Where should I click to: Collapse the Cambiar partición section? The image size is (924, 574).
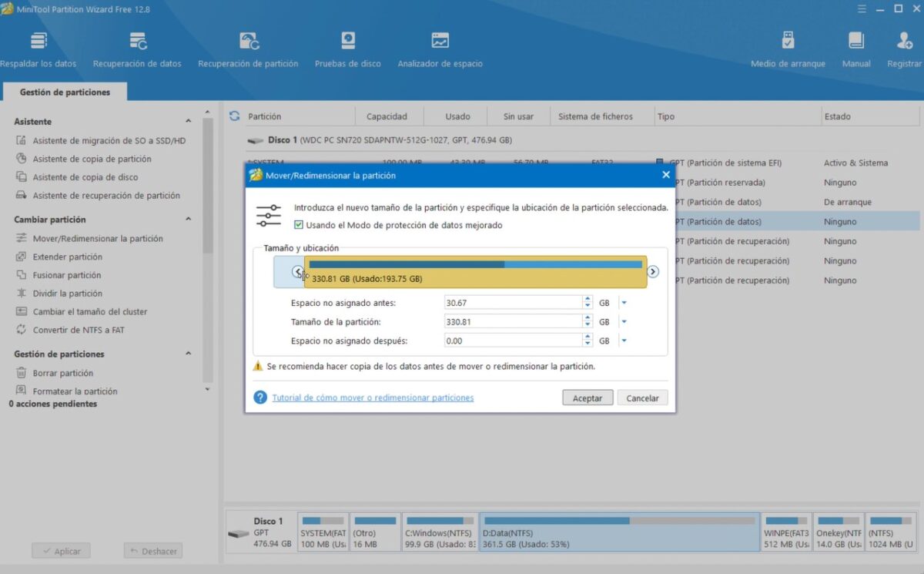[189, 220]
